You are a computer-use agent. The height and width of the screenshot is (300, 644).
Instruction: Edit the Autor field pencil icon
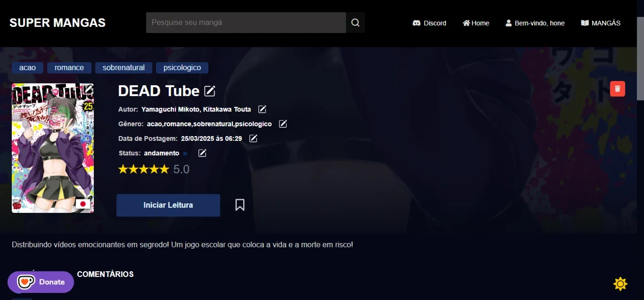pos(262,109)
